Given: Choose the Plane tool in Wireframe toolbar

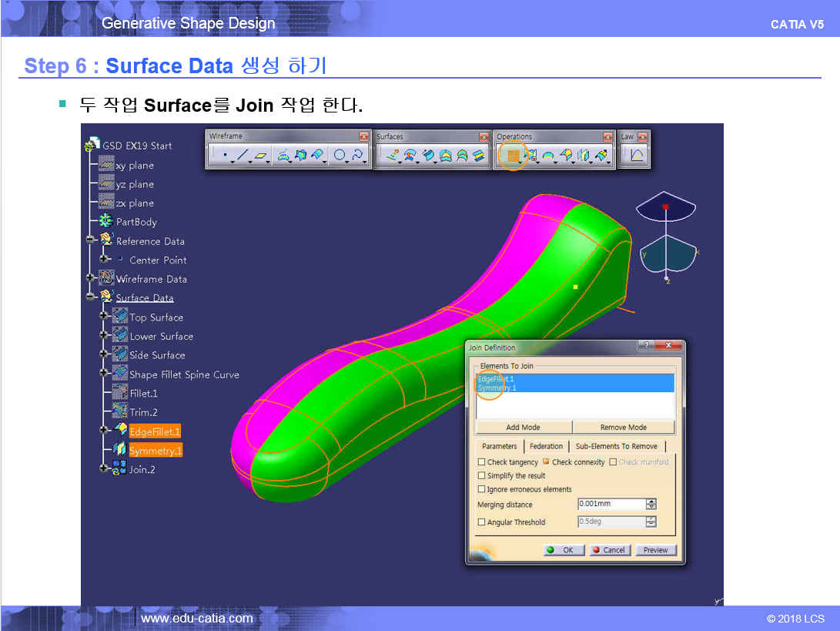Looking at the screenshot, I should tap(263, 156).
